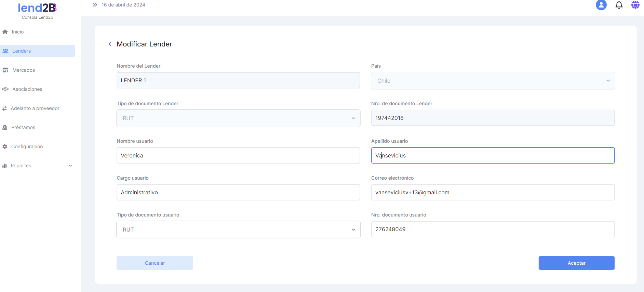Go to Asociaciones in the sidebar
The image size is (644, 292).
[x=27, y=89]
